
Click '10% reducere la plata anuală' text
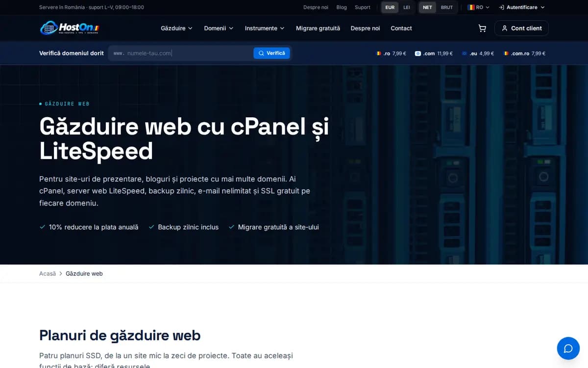[x=94, y=227]
